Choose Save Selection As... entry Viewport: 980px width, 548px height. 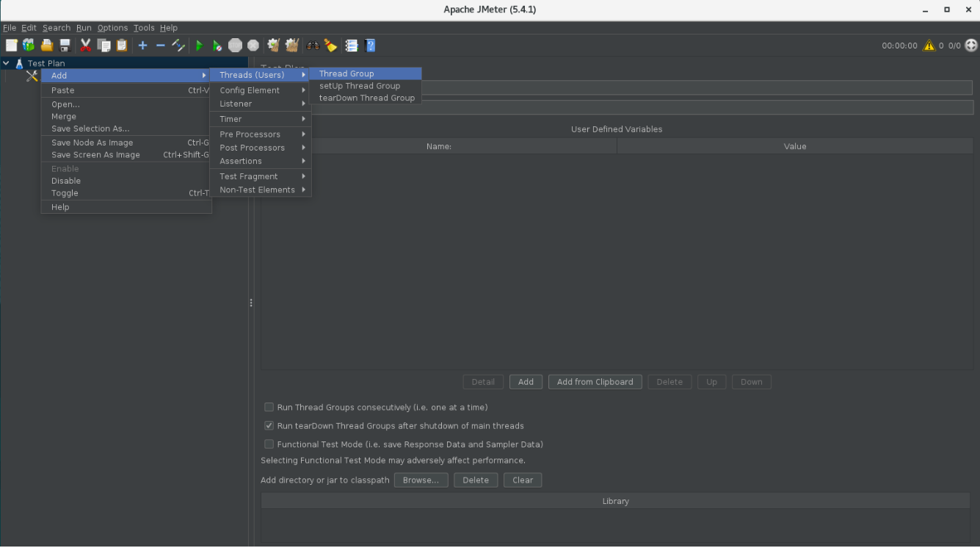tap(126, 129)
